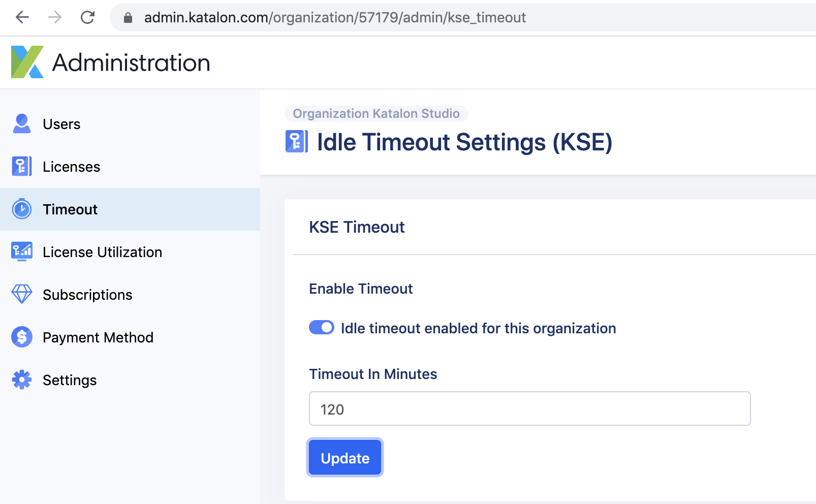Click the Payment Method dollar icon
816x504 pixels.
(22, 337)
